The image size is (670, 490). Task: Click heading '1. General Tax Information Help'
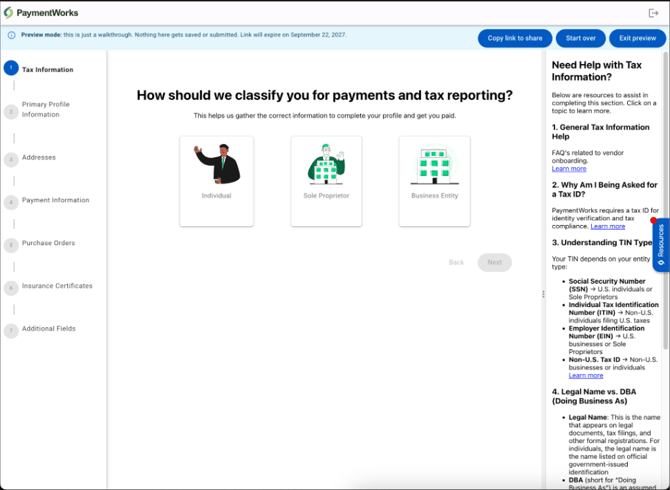click(x=600, y=132)
